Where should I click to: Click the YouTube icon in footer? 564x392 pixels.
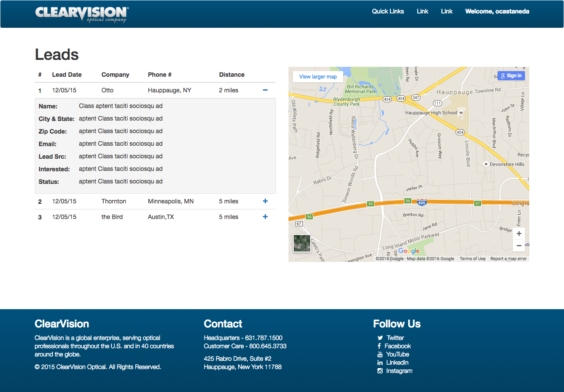click(x=380, y=354)
